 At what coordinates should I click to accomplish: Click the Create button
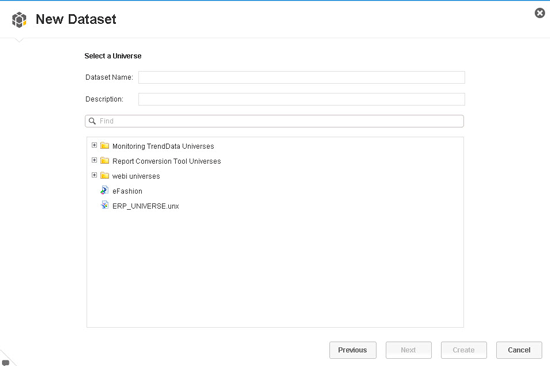tap(463, 350)
